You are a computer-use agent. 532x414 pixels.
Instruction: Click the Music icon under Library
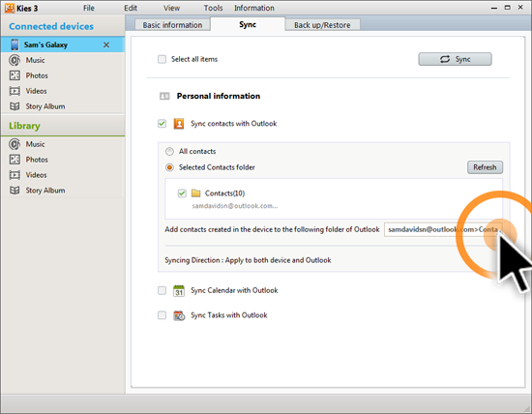tap(15, 144)
